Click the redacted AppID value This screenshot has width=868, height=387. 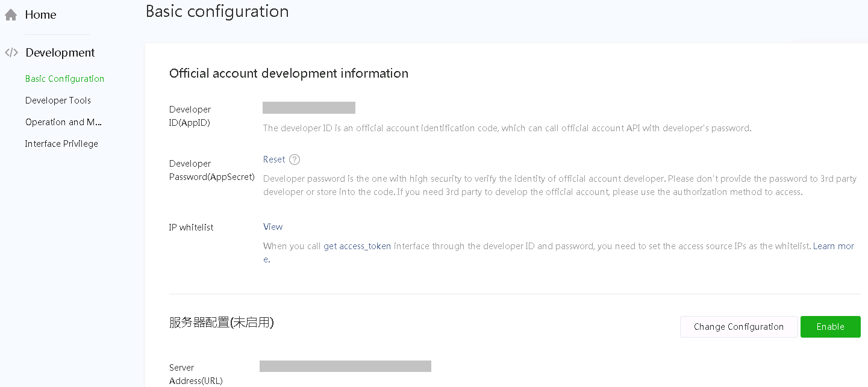tap(309, 108)
